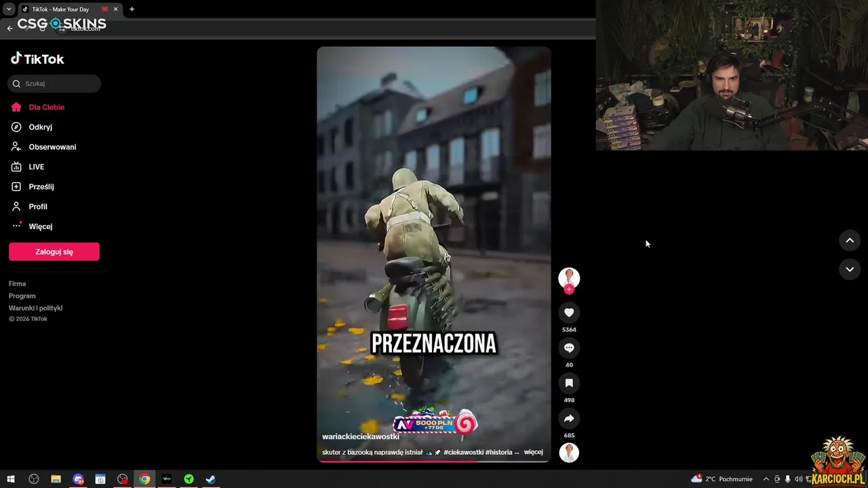This screenshot has width=868, height=488.
Task: Open the teal waveform app in taskbar
Action: coord(167,479)
